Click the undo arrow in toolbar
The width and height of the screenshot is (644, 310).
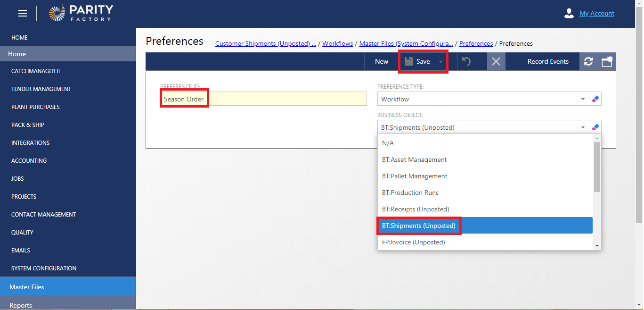pyautogui.click(x=466, y=61)
